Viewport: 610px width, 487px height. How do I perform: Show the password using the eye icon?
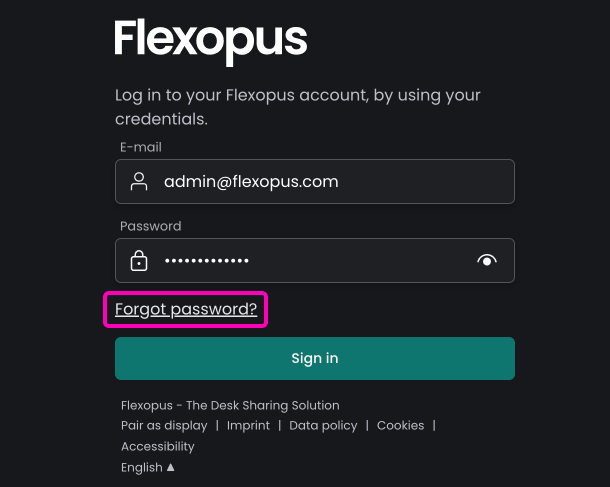487,261
